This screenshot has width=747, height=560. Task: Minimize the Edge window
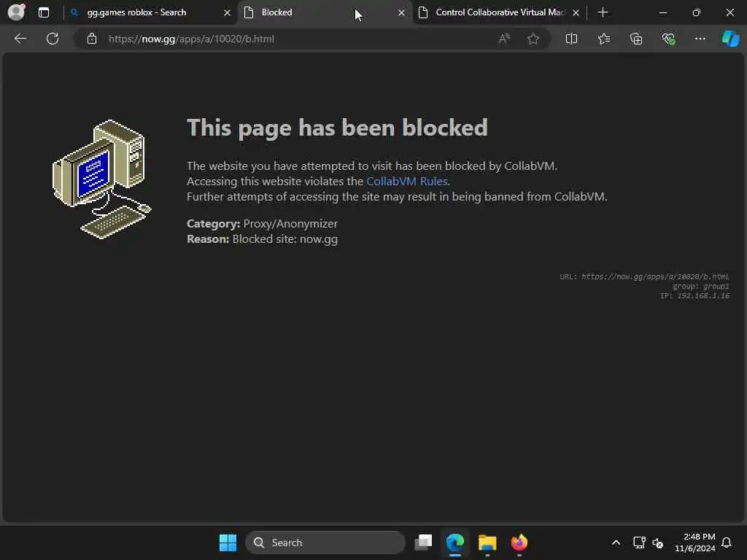pyautogui.click(x=662, y=12)
